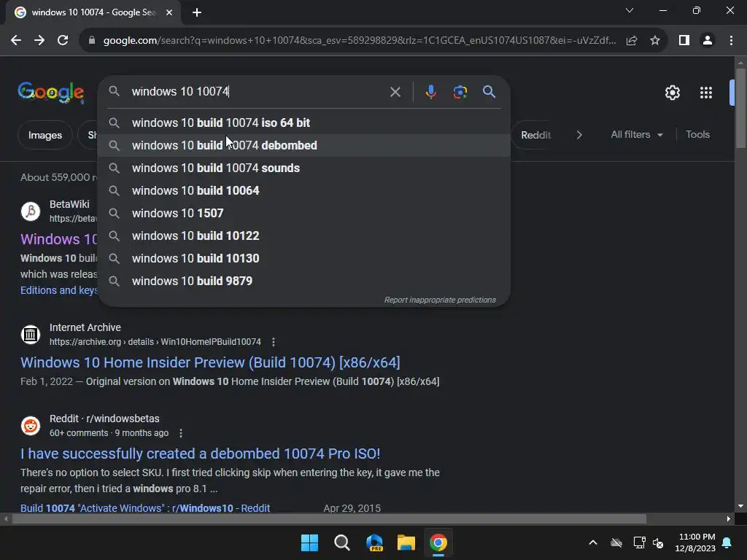The width and height of the screenshot is (747, 560).
Task: Select suggestion 'windows 10 build 10130'
Action: pyautogui.click(x=304, y=259)
